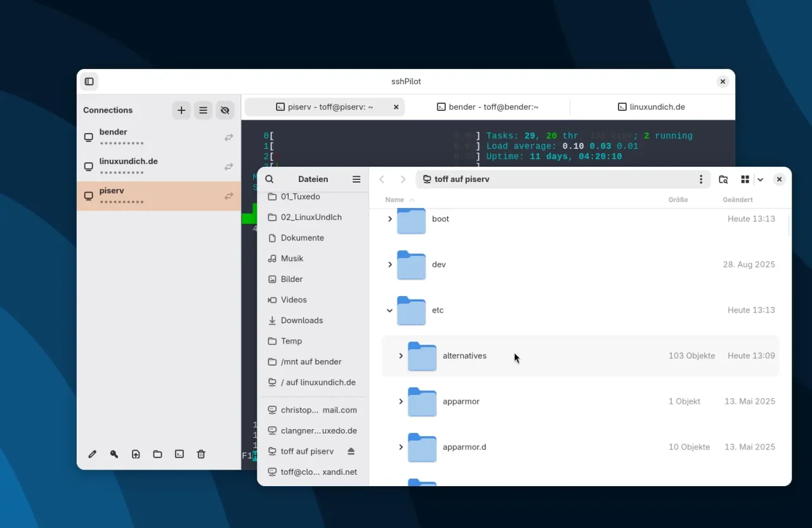Viewport: 812px width, 528px height.
Task: Click the upload key to server icon
Action: point(136,454)
